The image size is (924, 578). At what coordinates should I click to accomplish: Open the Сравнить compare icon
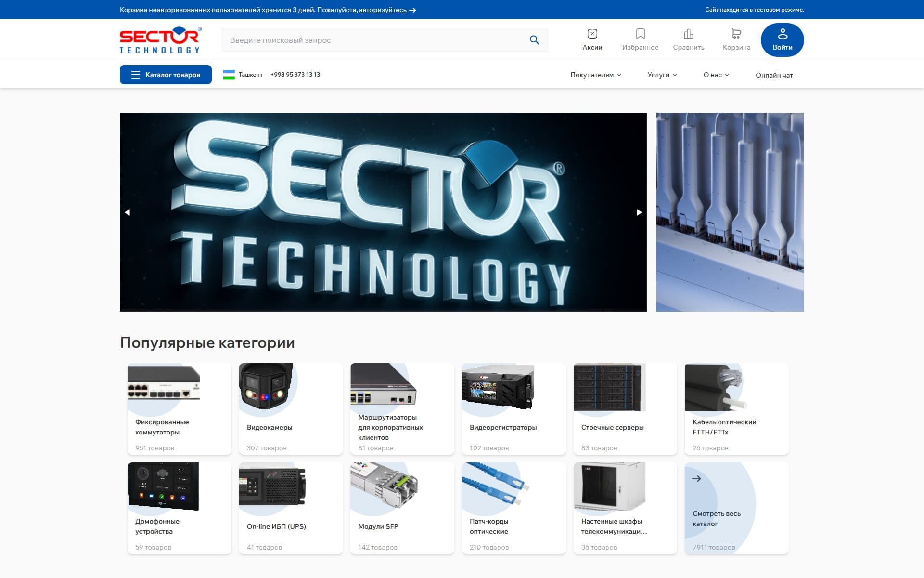[688, 39]
